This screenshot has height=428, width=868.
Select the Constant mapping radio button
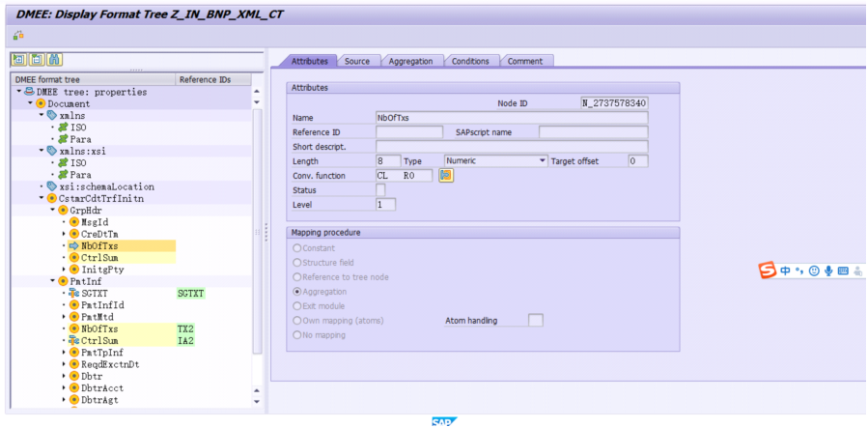[297, 248]
